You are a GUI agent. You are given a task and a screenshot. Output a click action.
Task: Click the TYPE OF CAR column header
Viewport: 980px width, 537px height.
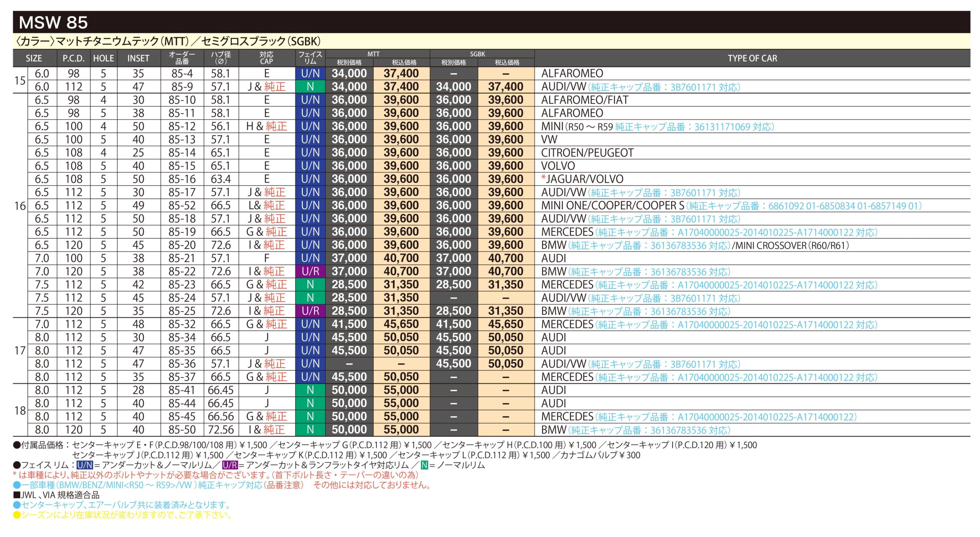point(752,59)
